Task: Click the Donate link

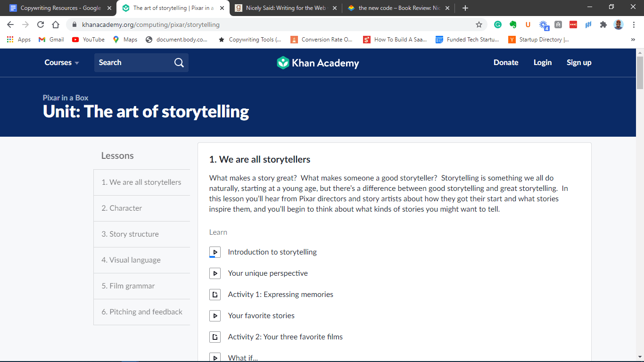Action: tap(506, 63)
